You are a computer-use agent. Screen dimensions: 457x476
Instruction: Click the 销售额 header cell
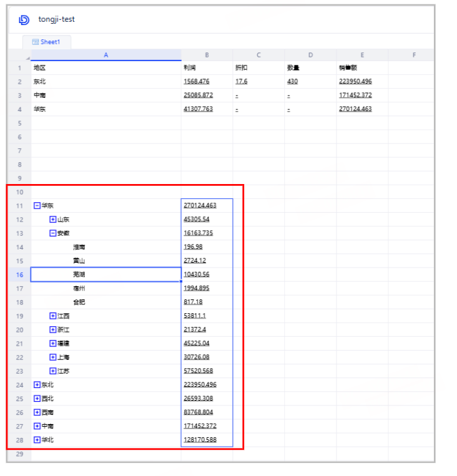tap(346, 67)
